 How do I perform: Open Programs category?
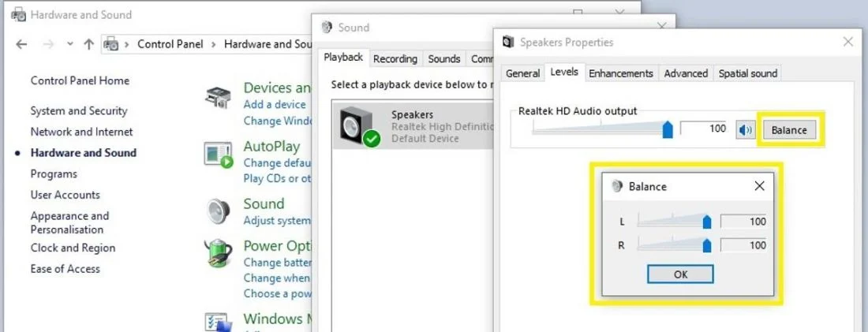coord(54,173)
